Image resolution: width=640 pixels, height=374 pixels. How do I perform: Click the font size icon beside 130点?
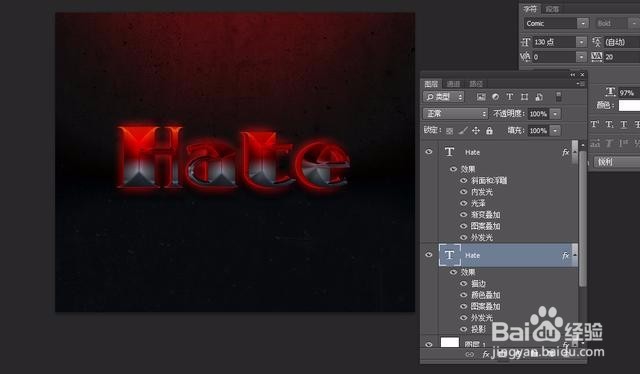(526, 42)
